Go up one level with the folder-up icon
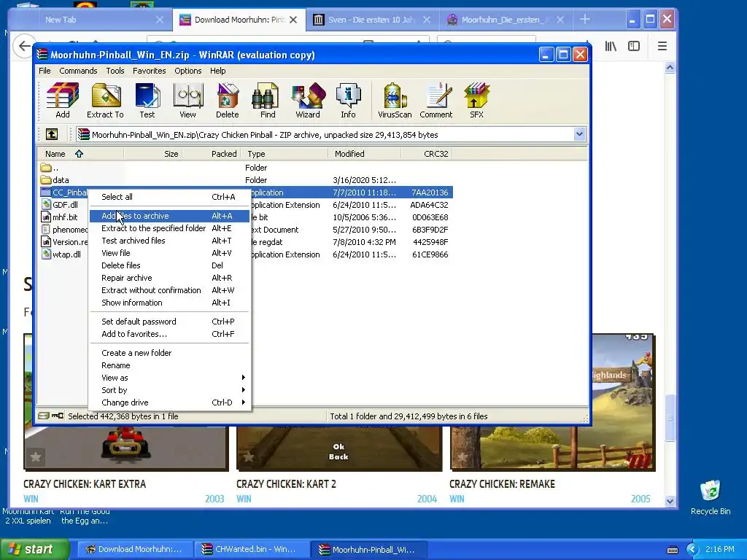The height and width of the screenshot is (560, 747). click(52, 135)
